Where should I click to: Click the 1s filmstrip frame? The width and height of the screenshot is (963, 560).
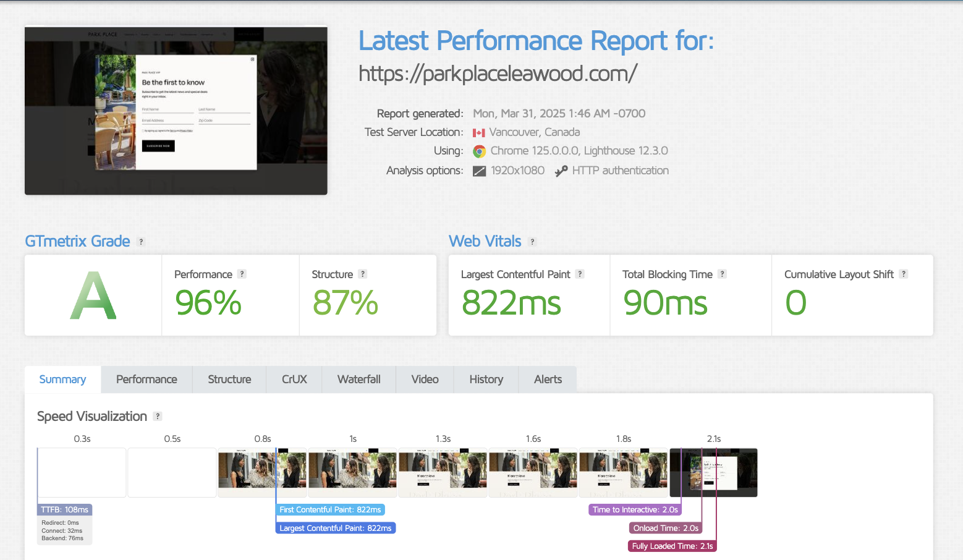(352, 473)
